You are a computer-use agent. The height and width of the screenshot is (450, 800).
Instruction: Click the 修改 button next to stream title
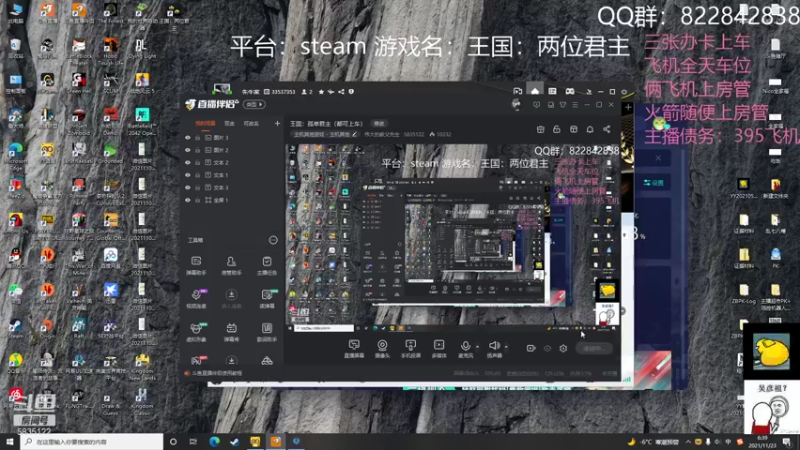tap(379, 123)
